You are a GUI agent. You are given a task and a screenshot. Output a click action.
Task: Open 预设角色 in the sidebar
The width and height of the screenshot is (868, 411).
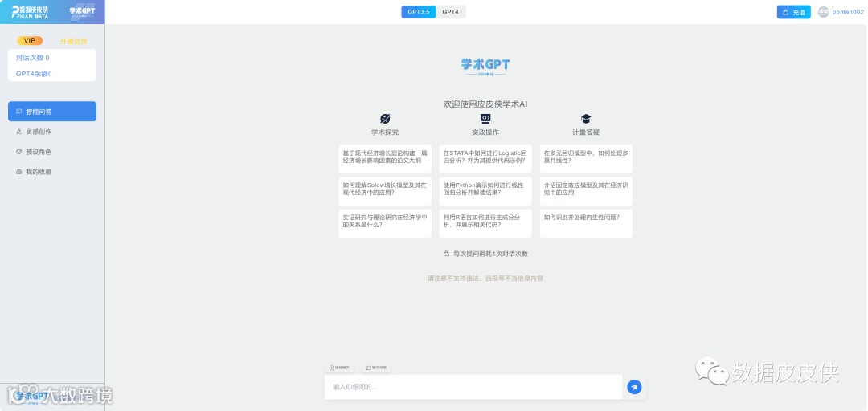(x=52, y=152)
